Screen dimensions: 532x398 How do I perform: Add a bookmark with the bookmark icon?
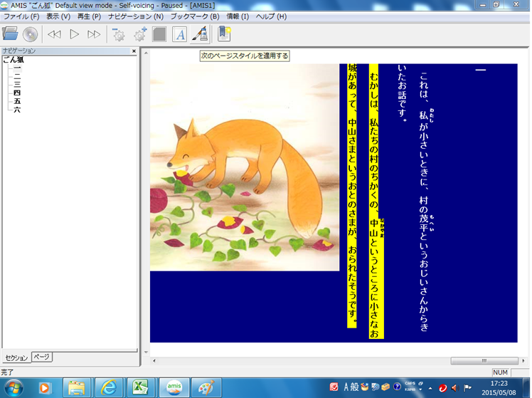click(x=224, y=34)
